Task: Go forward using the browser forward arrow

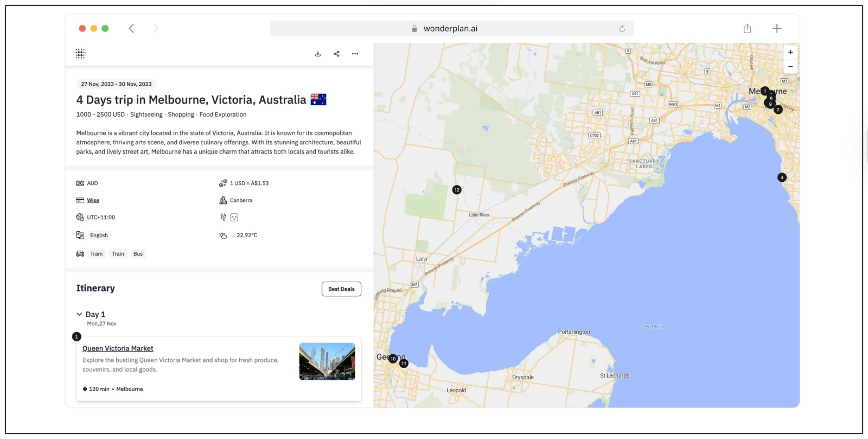Action: 156,29
